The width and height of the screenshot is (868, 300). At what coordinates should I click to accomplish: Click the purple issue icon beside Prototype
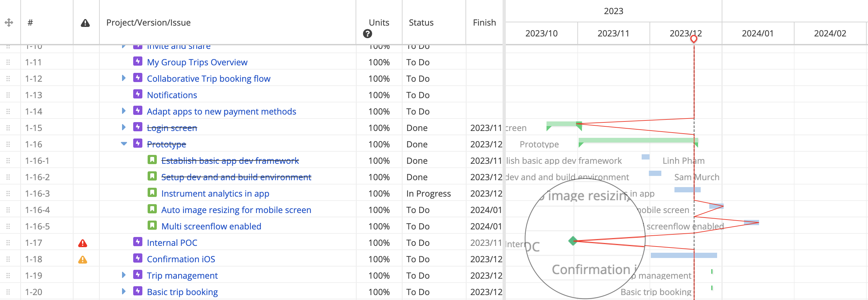[138, 144]
